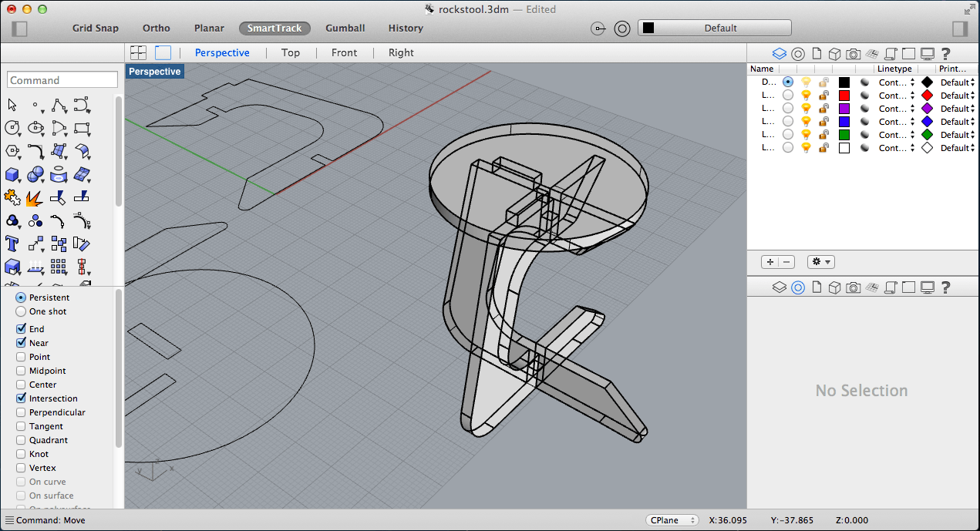
Task: Toggle Ortho mode
Action: [157, 29]
